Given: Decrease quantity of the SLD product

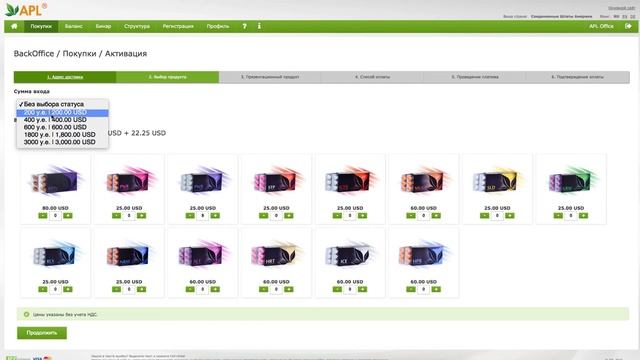Looking at the screenshot, I should coord(484,216).
